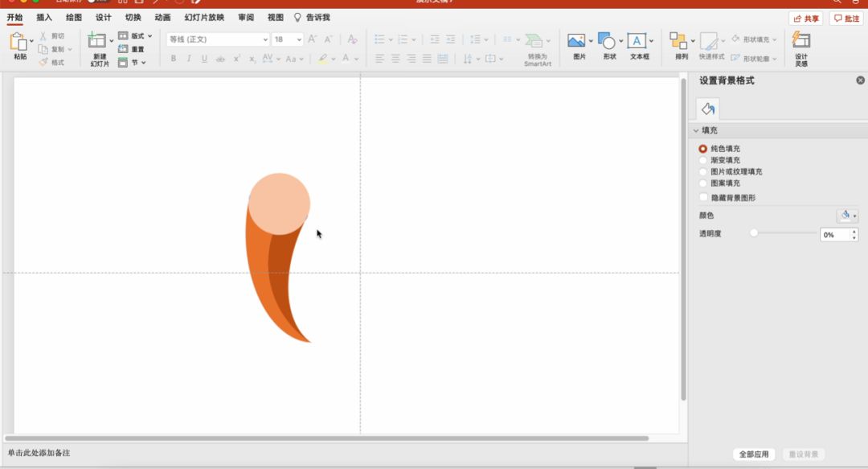The width and height of the screenshot is (868, 469).
Task: Switch to the Design (设计) tab
Action: pyautogui.click(x=104, y=17)
